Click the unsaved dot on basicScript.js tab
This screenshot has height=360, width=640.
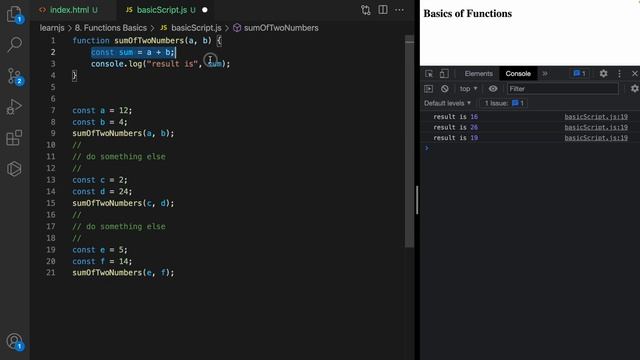(x=205, y=10)
